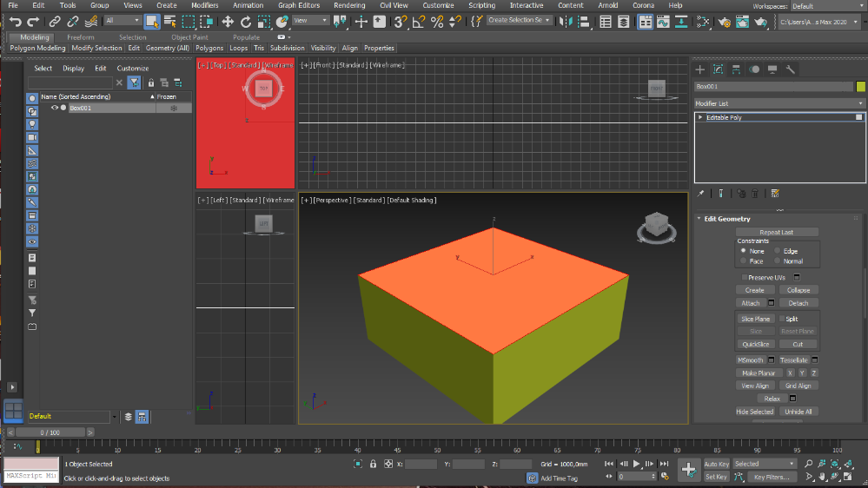Click the Box001 object color swatch
868x488 pixels.
click(860, 87)
